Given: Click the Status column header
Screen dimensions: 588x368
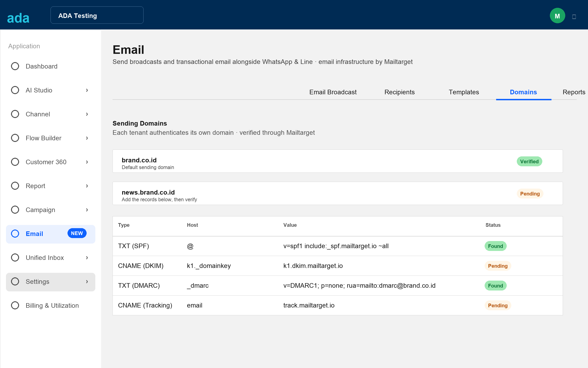Looking at the screenshot, I should pos(493,225).
